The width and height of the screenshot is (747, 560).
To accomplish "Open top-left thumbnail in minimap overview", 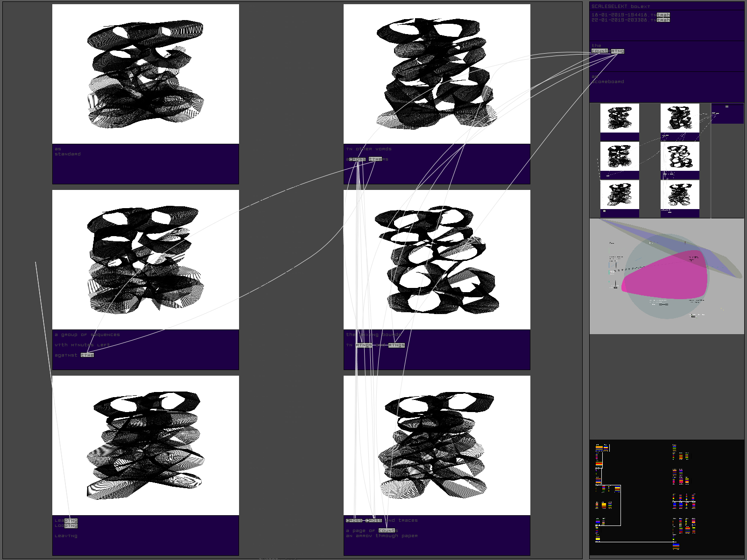I will tap(620, 118).
